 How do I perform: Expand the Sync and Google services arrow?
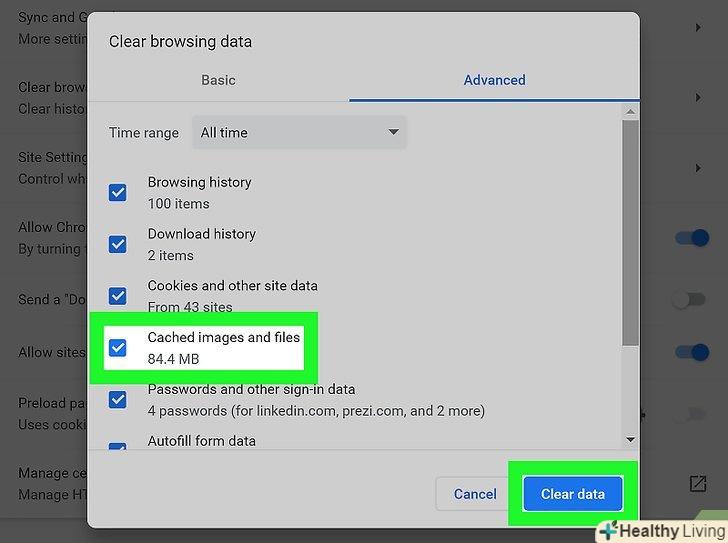[x=698, y=27]
